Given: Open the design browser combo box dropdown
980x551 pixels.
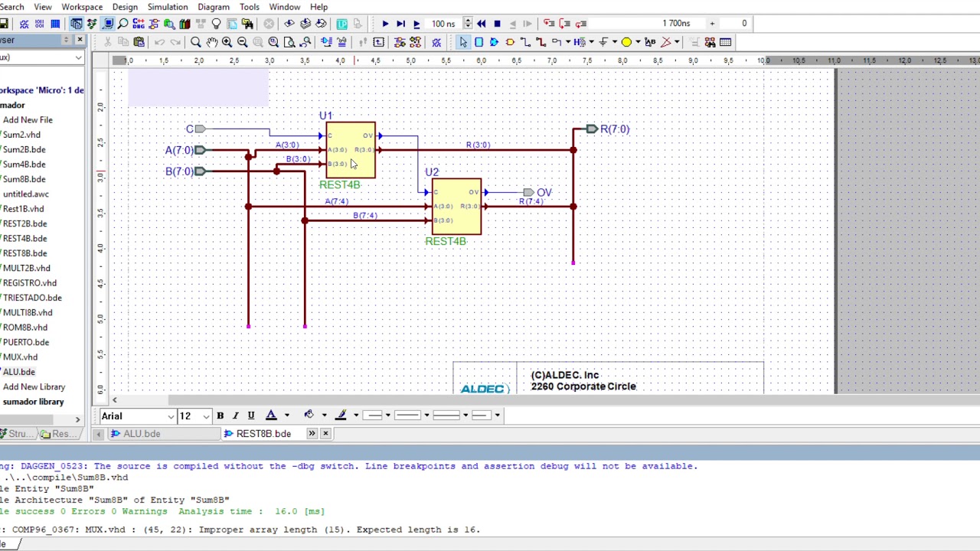Looking at the screenshot, I should (78, 57).
